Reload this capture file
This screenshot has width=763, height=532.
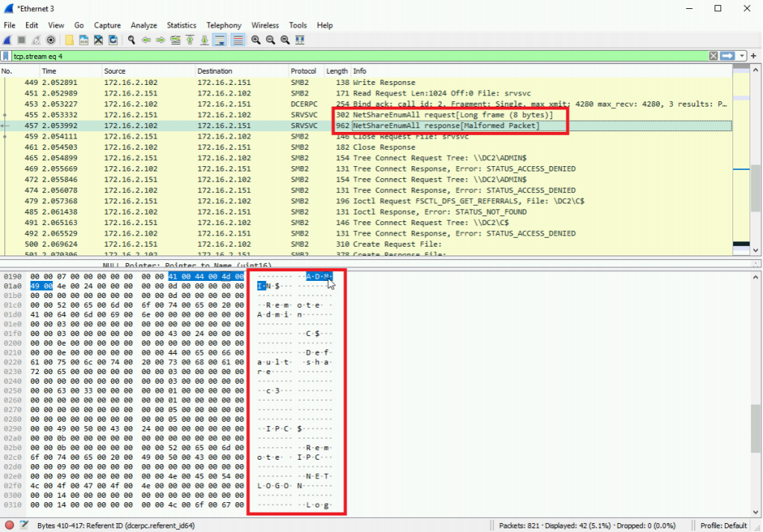tap(113, 40)
